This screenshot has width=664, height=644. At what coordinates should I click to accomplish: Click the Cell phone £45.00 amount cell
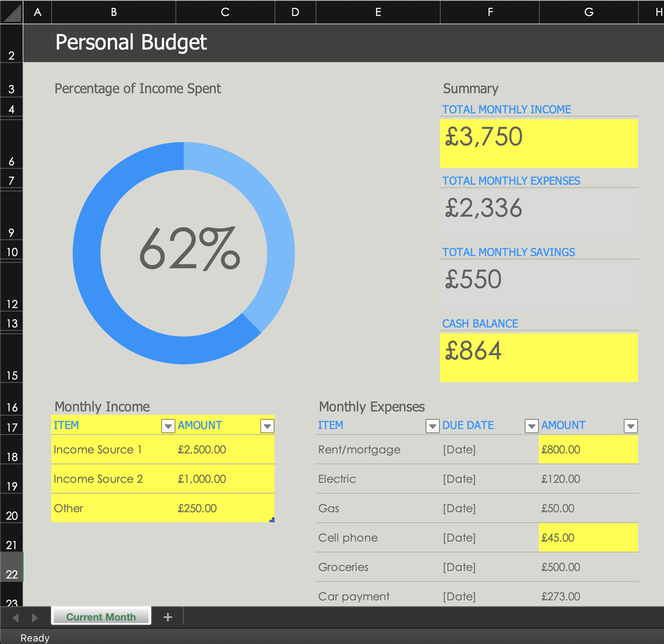point(588,538)
